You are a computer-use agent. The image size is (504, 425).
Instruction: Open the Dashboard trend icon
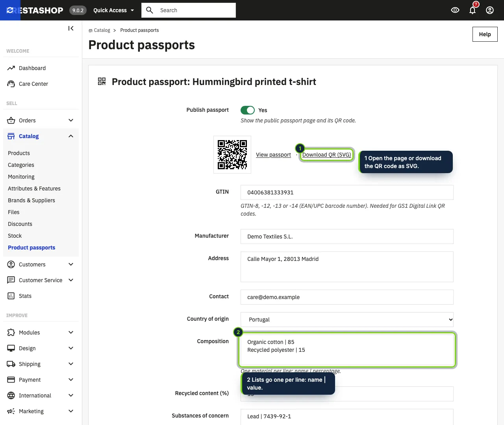coord(11,68)
